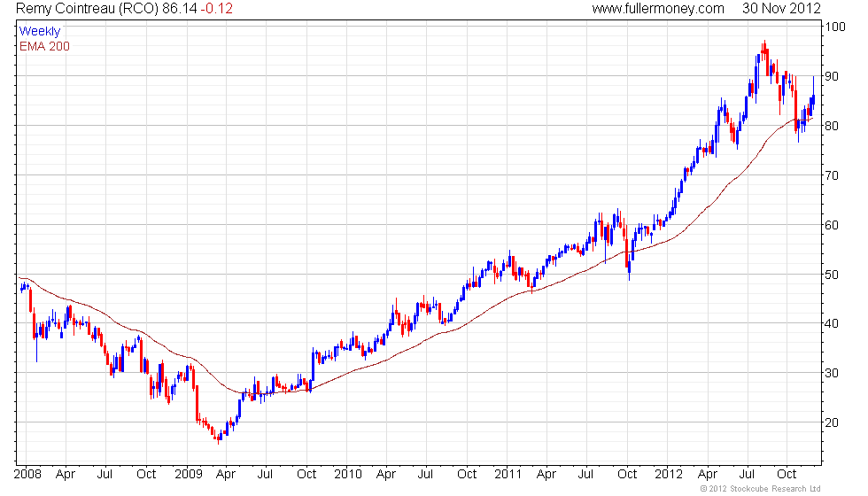The height and width of the screenshot is (496, 868).
Task: Click the 2008 year label on time axis
Action: 27,475
